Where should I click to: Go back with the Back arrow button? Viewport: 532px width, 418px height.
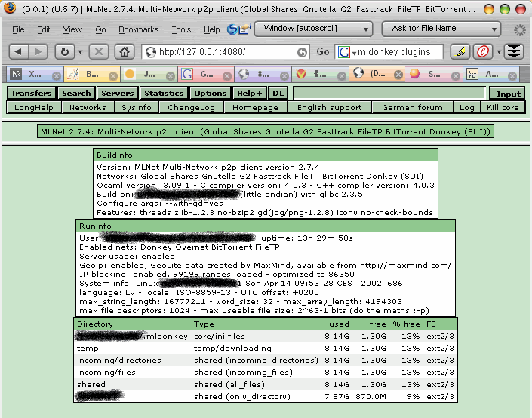(x=19, y=52)
